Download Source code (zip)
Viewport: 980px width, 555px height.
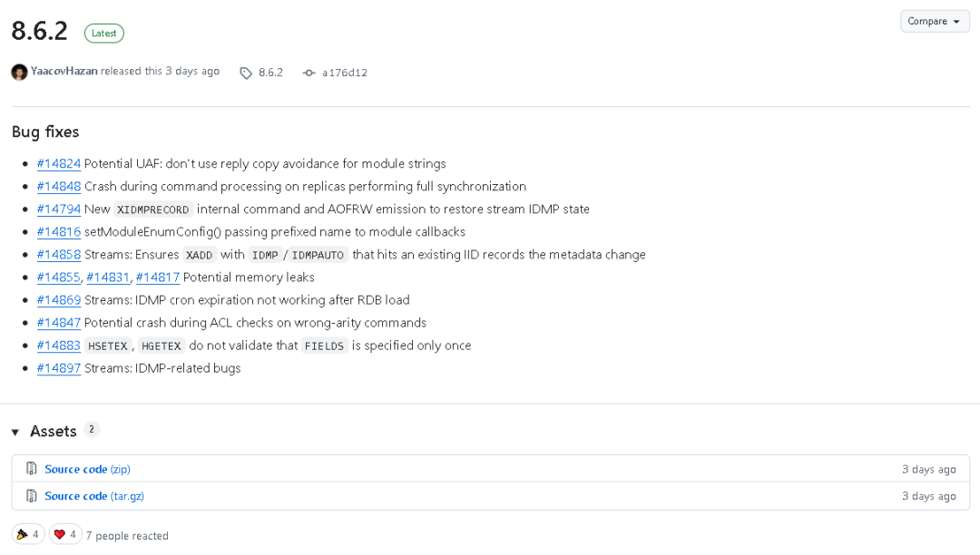[87, 469]
